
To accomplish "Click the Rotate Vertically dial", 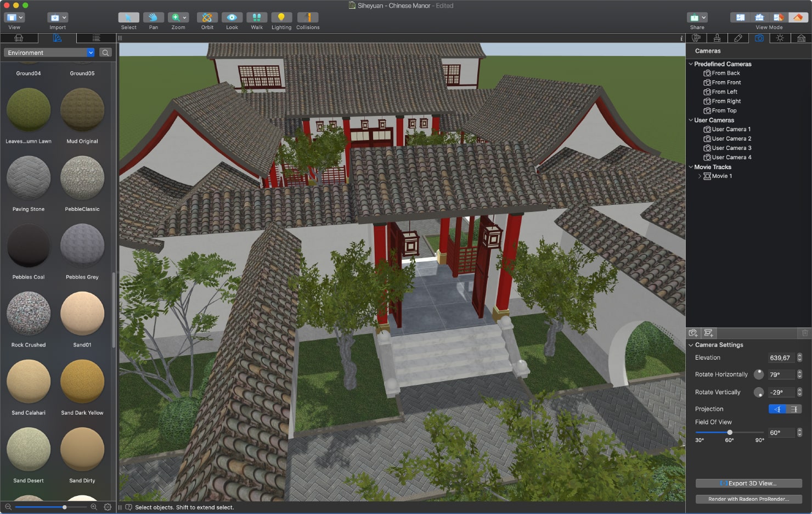I will click(x=759, y=392).
